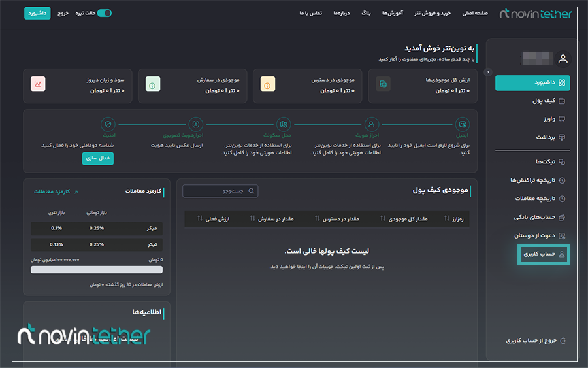Open حساب کاربری in sidebar
The height and width of the screenshot is (368, 588).
pos(544,254)
